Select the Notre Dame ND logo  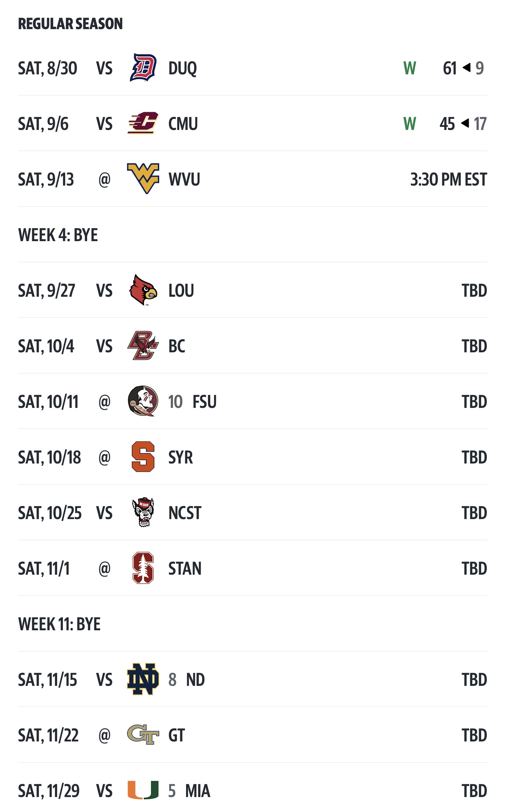click(143, 679)
